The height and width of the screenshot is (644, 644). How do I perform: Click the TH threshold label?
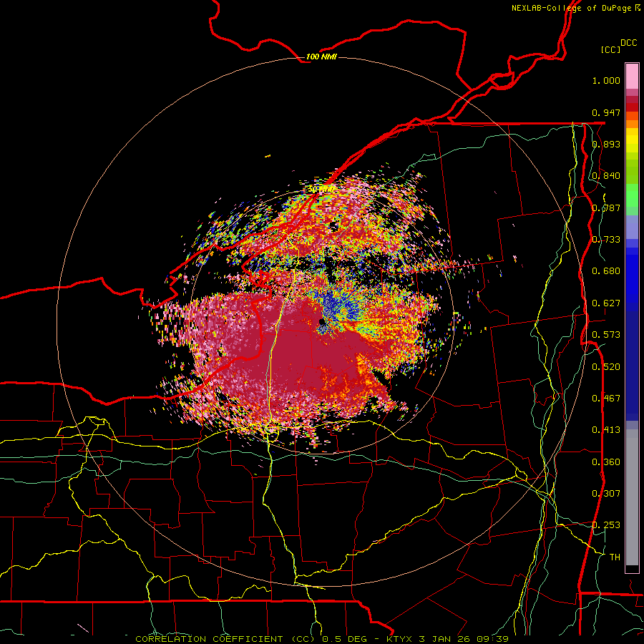(615, 557)
